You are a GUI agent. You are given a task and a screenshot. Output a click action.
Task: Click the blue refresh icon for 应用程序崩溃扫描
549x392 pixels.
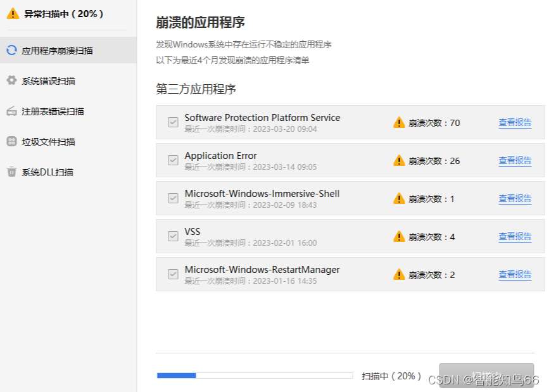tap(11, 51)
